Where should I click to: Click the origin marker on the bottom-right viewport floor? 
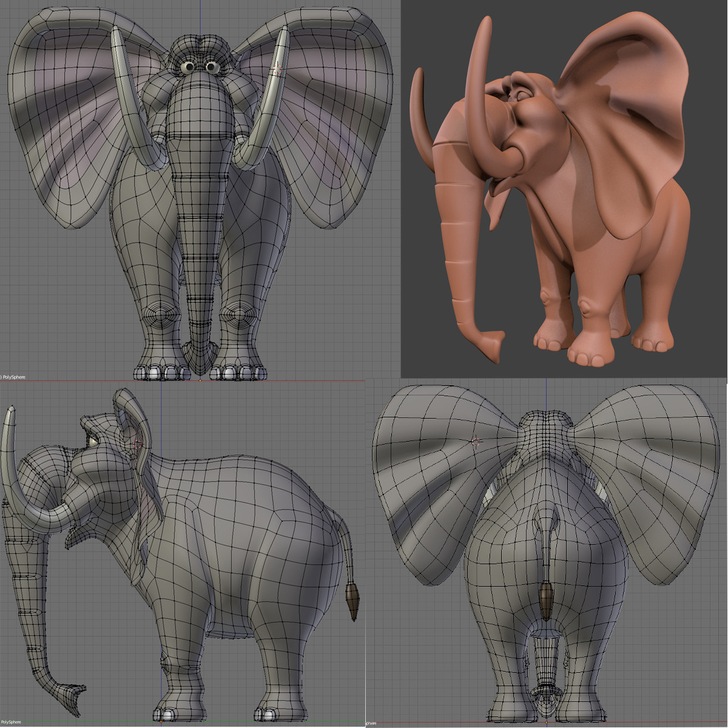547,723
